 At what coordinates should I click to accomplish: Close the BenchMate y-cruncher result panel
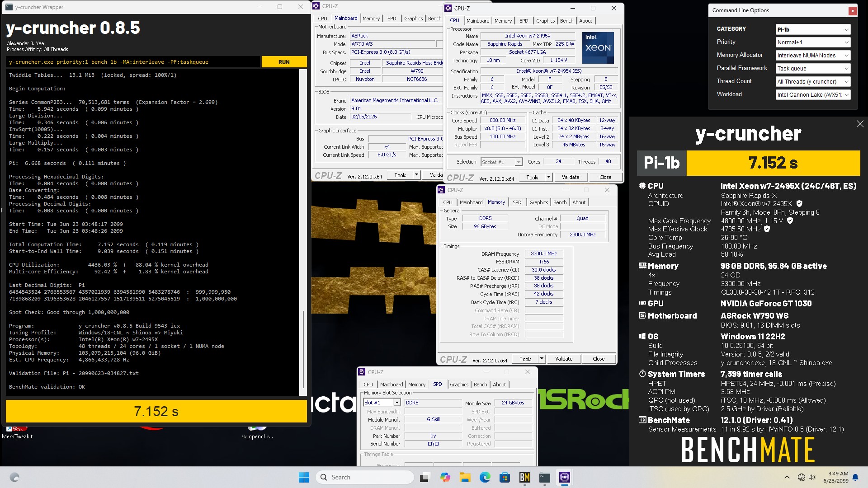click(x=860, y=124)
